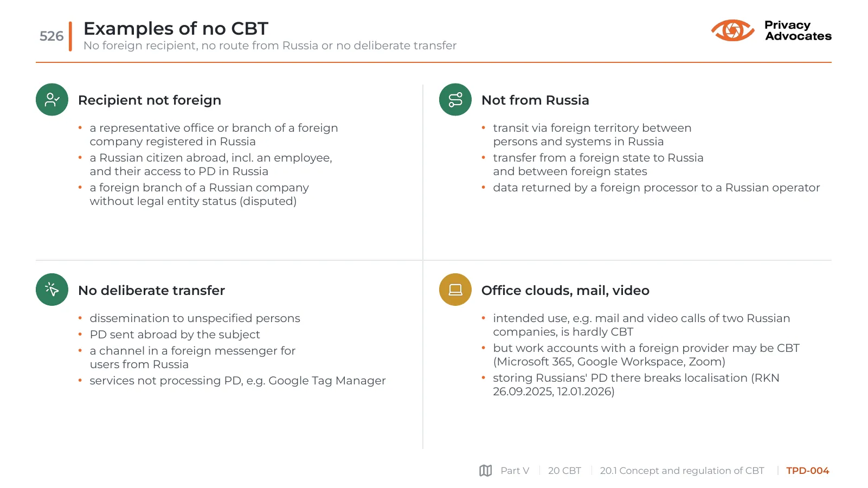Screen dimensions: 868x488
Task: Click the green cursor-click icon beside No deliberate transfer
Action: tap(52, 290)
